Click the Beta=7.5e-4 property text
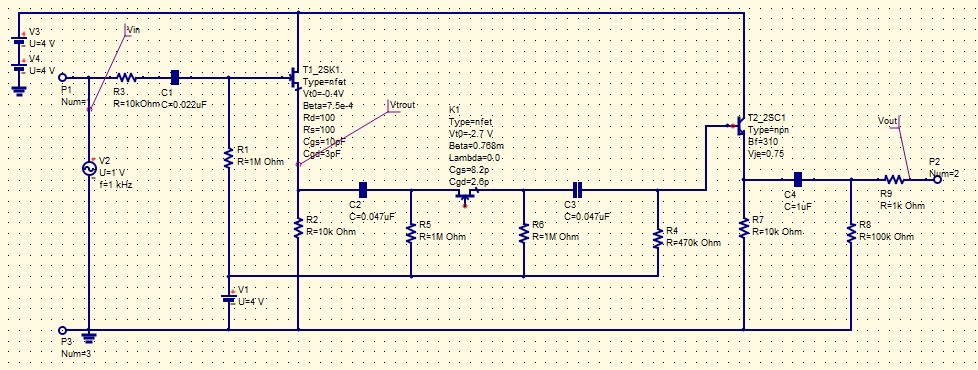The width and height of the screenshot is (978, 370). coord(328,106)
